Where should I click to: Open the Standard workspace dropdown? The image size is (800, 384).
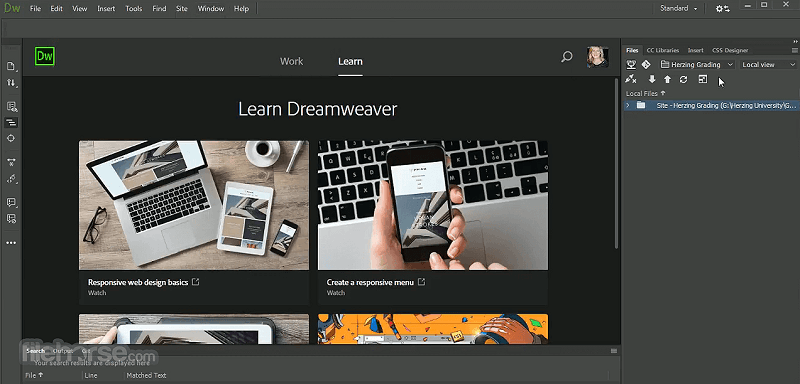tap(679, 8)
